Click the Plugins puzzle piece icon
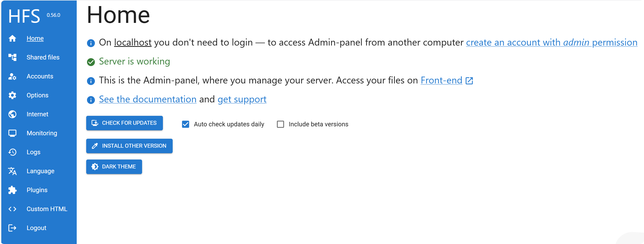 click(12, 190)
